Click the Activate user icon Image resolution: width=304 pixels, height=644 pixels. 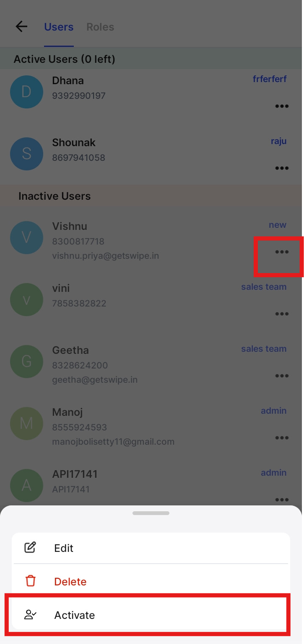tap(31, 615)
